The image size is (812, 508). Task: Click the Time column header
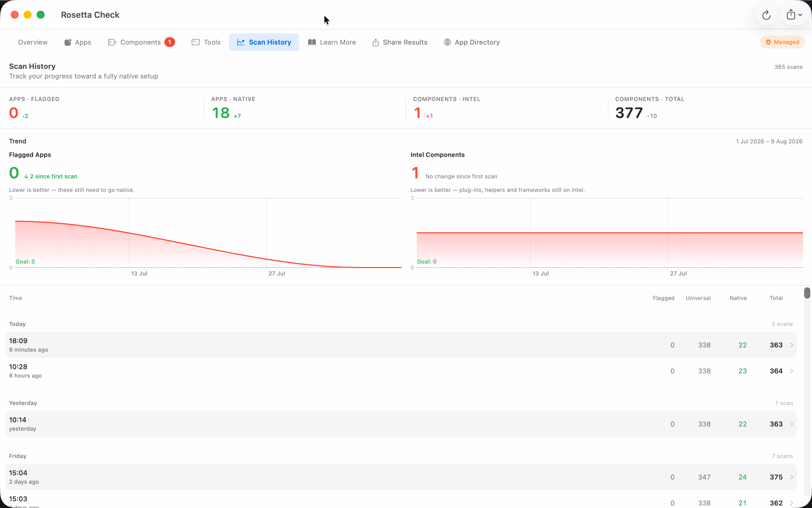[x=16, y=298]
